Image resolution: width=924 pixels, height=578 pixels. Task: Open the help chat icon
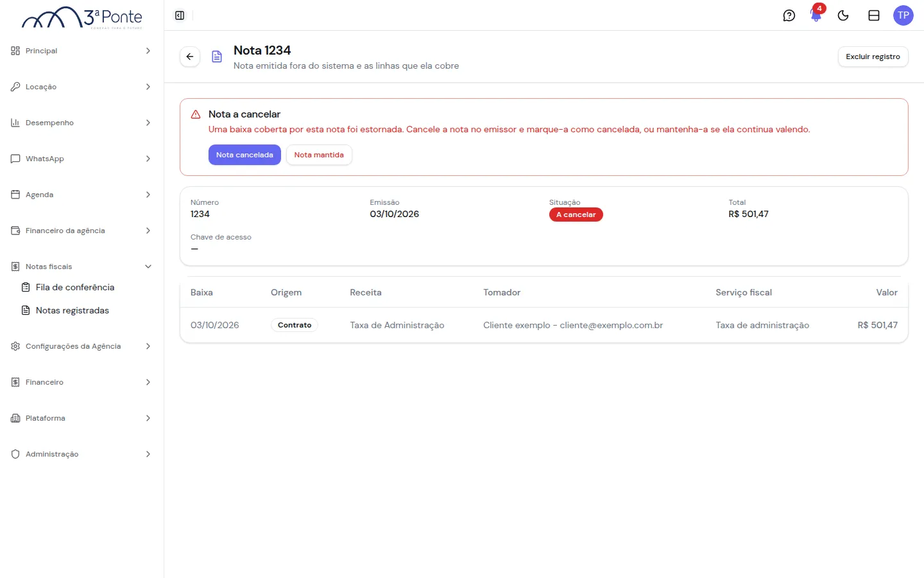tap(789, 15)
